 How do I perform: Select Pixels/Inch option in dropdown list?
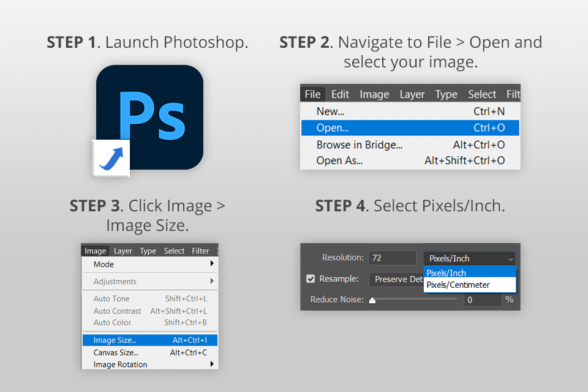470,273
